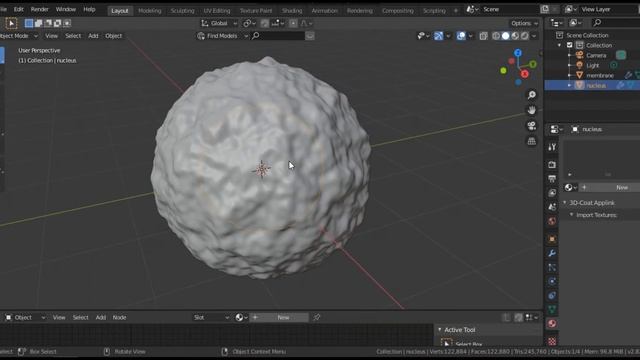
Task: Open the Active Tool and Workspace properties tab
Action: coord(552,147)
